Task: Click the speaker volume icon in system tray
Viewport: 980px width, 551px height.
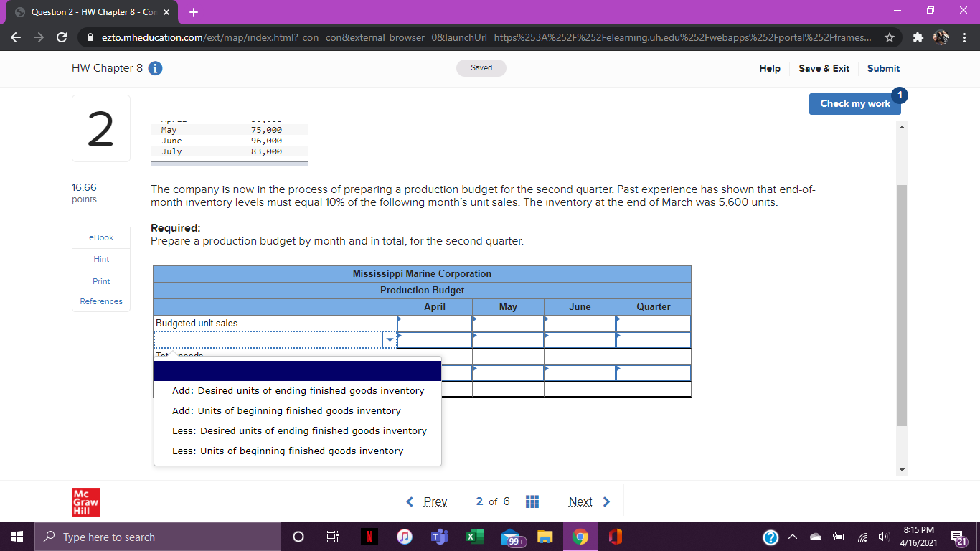Action: [x=883, y=536]
